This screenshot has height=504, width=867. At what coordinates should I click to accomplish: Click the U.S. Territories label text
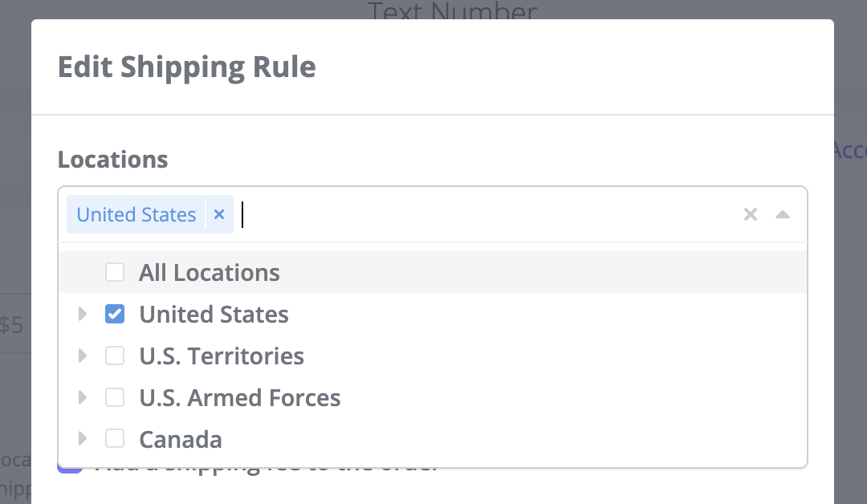coord(222,356)
